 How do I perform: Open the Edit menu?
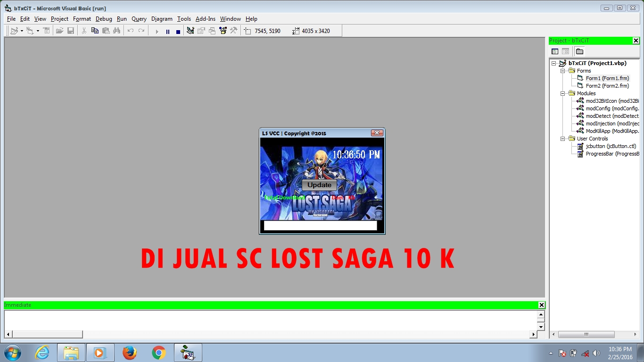25,19
